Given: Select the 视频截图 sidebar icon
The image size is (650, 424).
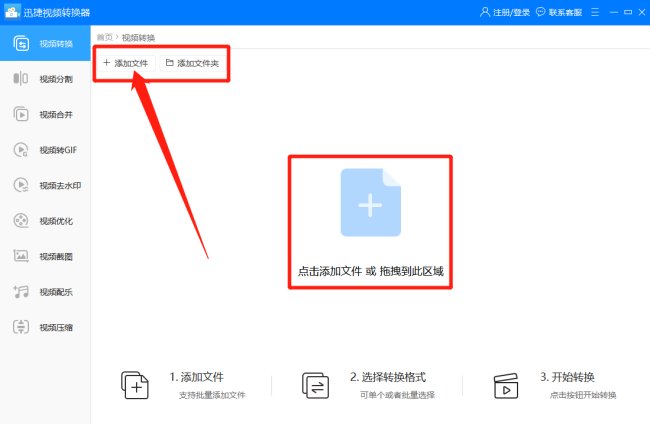Looking at the screenshot, I should click(x=21, y=256).
